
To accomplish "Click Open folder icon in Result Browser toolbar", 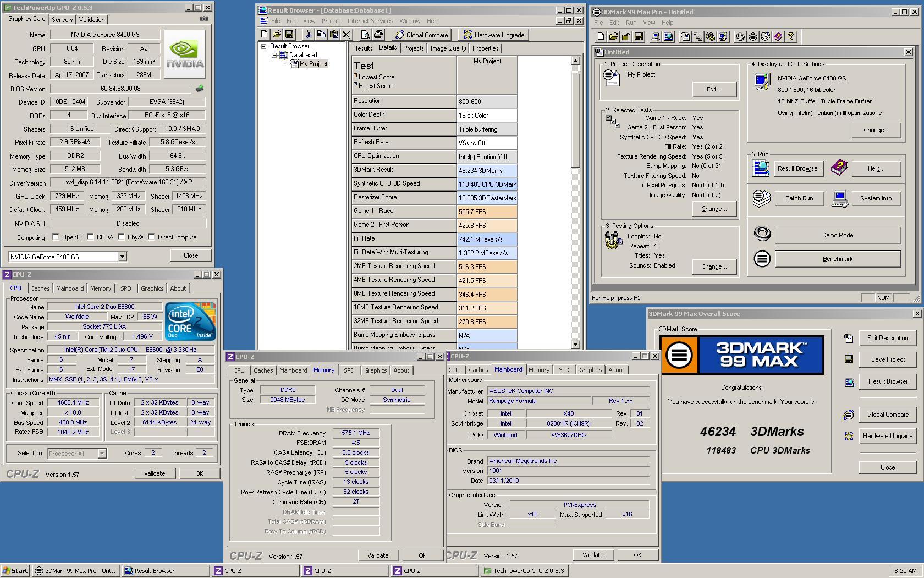I will (277, 34).
